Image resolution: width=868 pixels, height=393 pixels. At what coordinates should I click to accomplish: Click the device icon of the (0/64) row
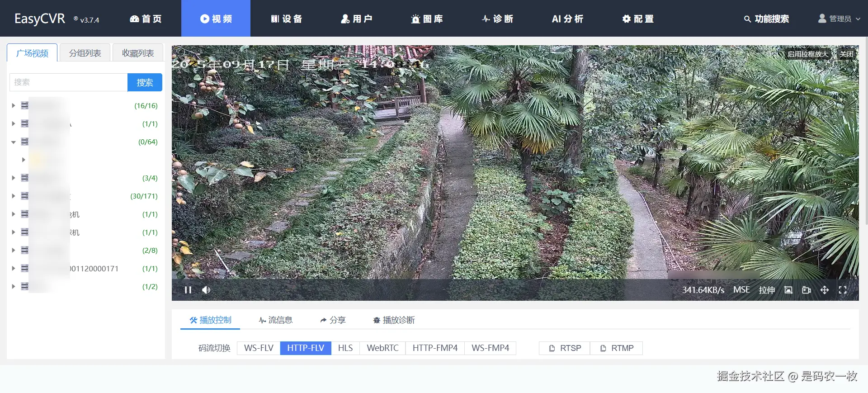(25, 142)
